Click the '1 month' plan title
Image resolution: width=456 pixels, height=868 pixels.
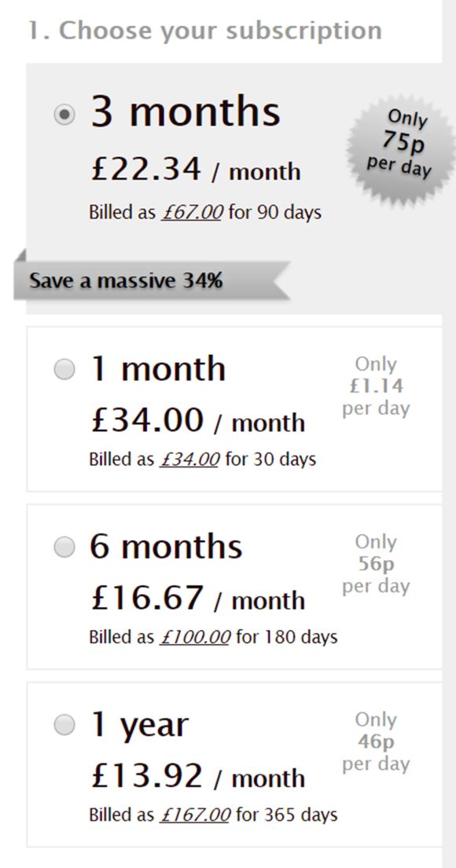(158, 369)
